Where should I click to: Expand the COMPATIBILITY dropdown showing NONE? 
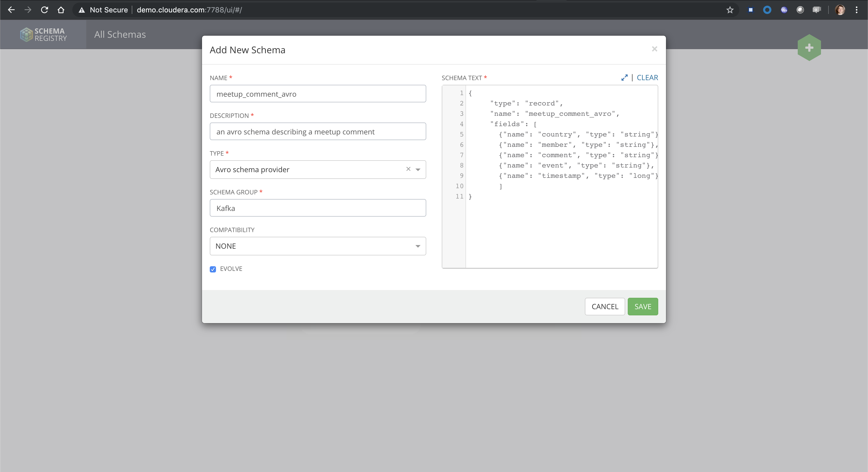(317, 246)
